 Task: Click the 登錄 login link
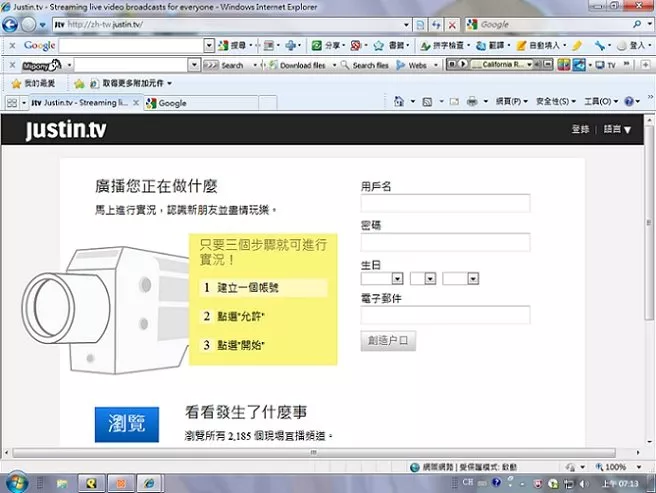[580, 129]
